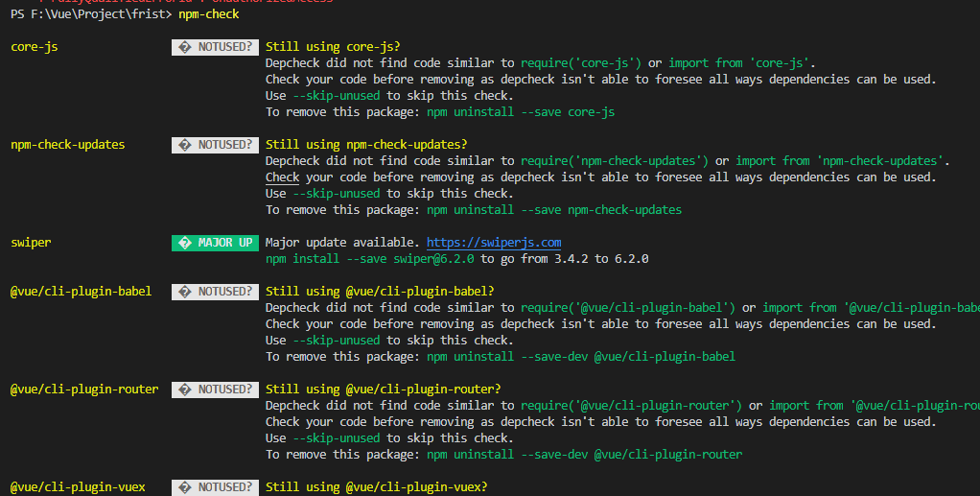Click 'npm uninstall --save npm-check-updates' command

(554, 209)
